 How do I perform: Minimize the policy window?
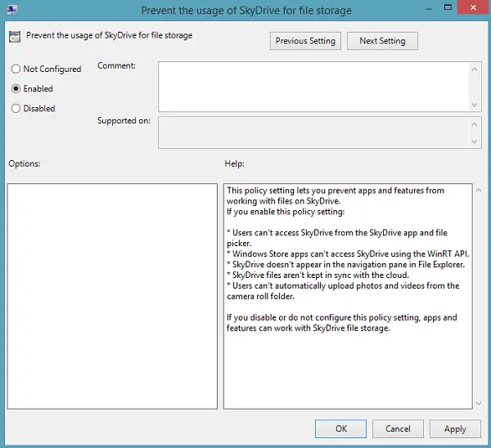(x=429, y=9)
